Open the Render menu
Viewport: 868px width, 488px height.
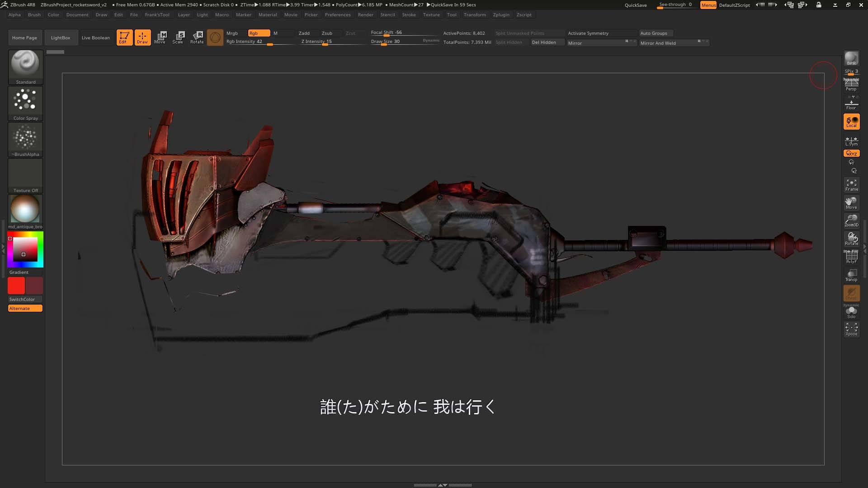pos(366,14)
